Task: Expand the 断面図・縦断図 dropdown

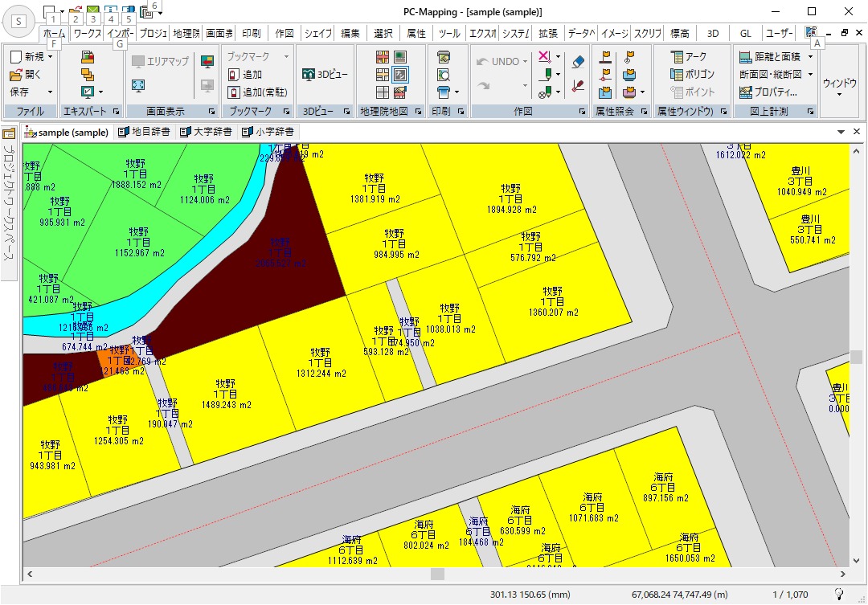Action: point(810,74)
